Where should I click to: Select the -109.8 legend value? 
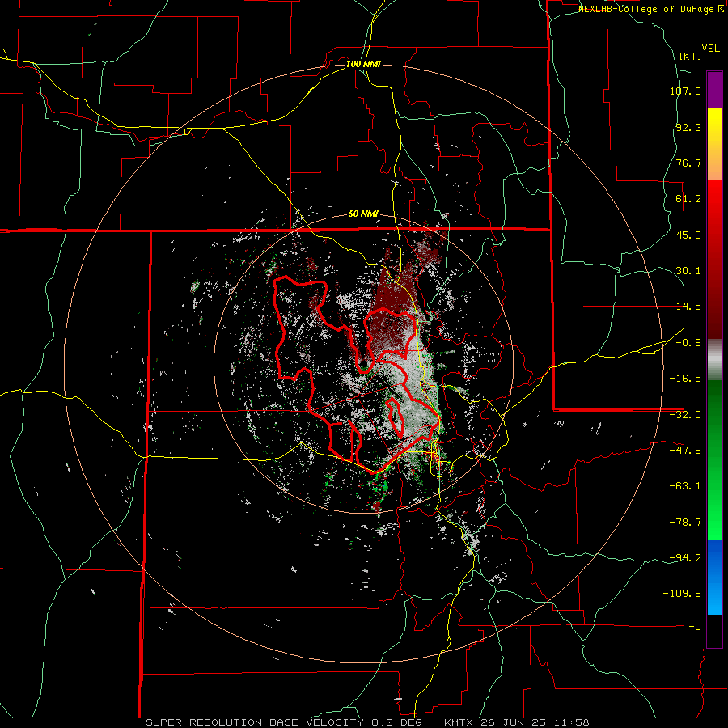(682, 594)
